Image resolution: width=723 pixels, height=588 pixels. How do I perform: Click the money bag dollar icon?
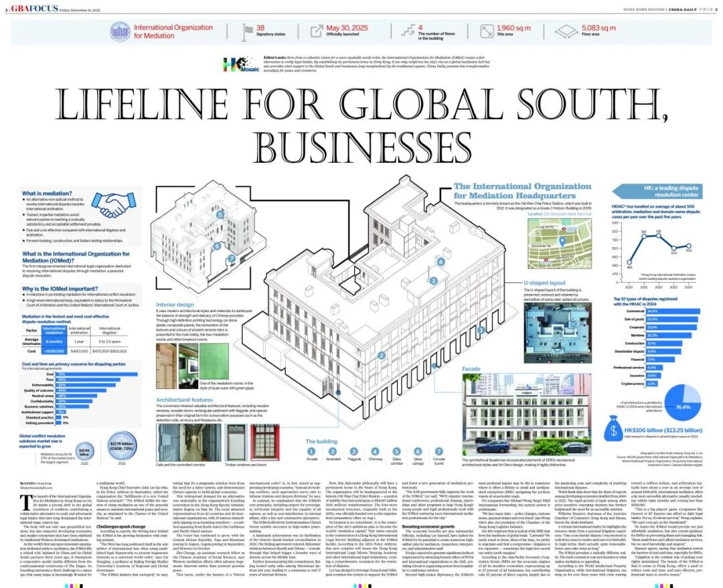[x=613, y=428]
